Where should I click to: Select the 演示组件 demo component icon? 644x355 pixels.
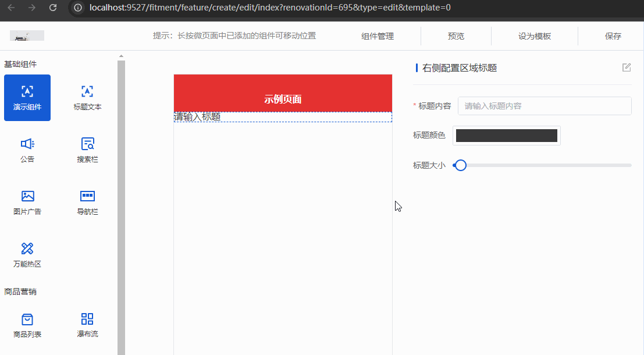click(x=27, y=97)
